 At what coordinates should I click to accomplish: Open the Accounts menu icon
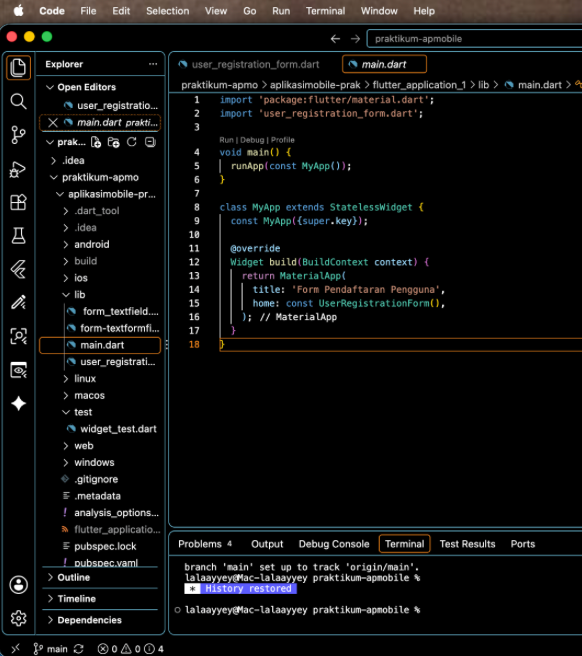[x=18, y=584]
